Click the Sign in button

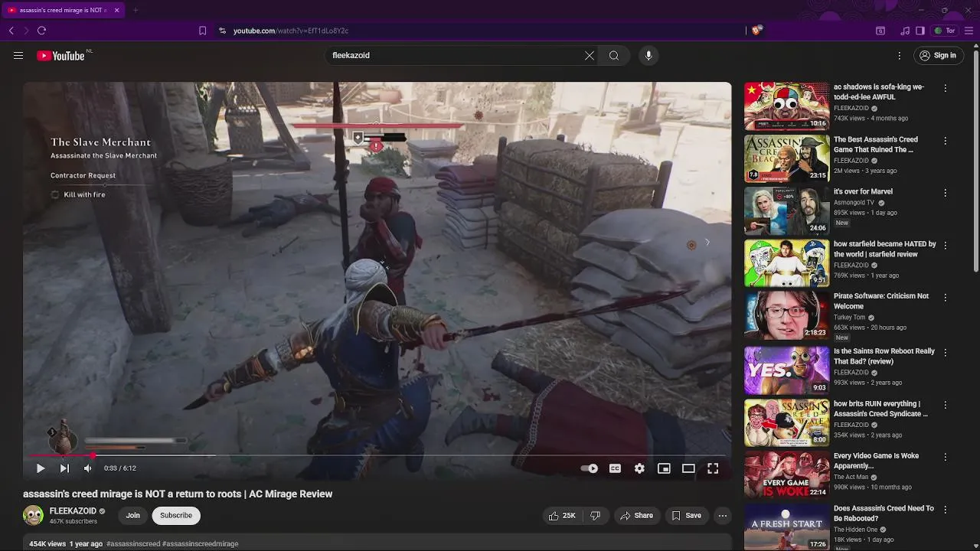pos(938,55)
